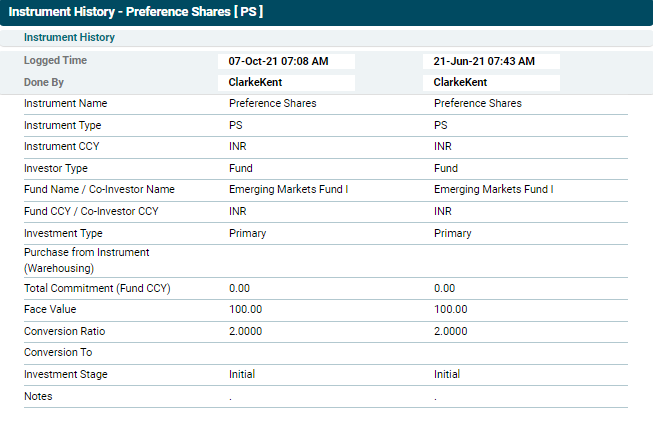Click the Notes row label
Viewport: 653px width, 433px height.
point(38,396)
